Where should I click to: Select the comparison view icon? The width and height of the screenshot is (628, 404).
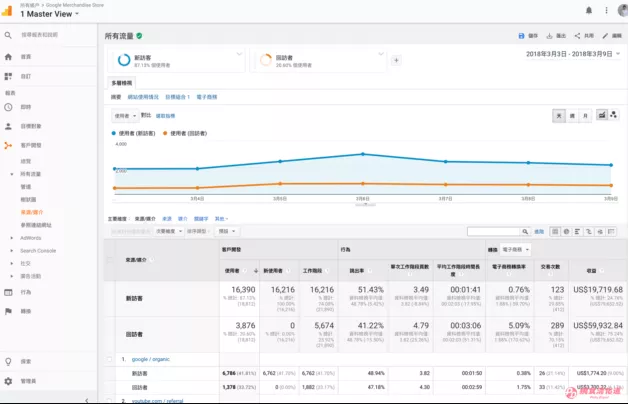tap(589, 231)
